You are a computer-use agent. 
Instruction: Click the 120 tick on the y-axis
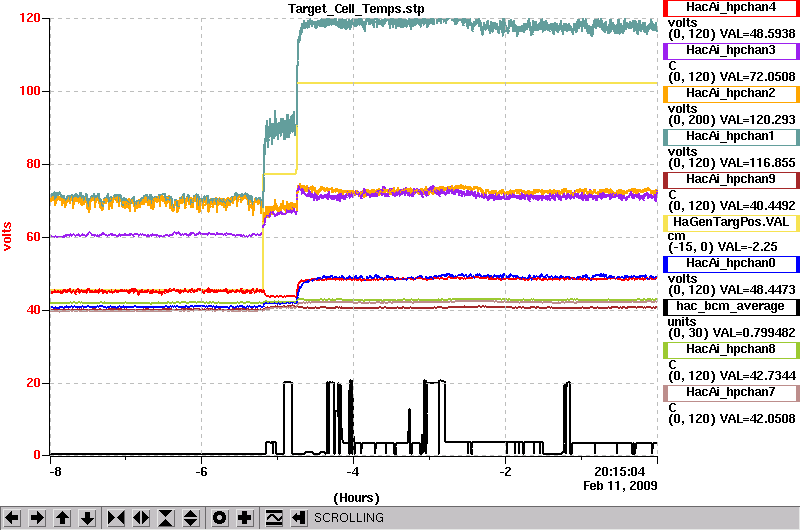(x=30, y=18)
